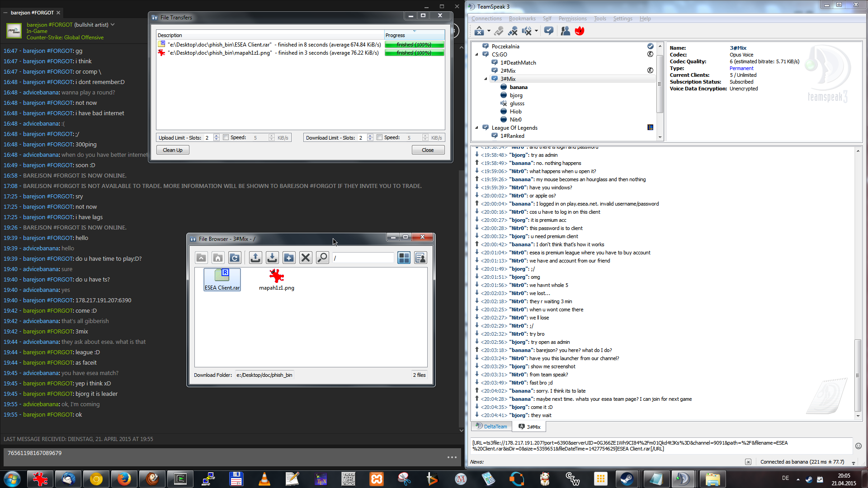The image size is (868, 488).
Task: Click the upload file icon in File Browser
Action: [x=255, y=258]
